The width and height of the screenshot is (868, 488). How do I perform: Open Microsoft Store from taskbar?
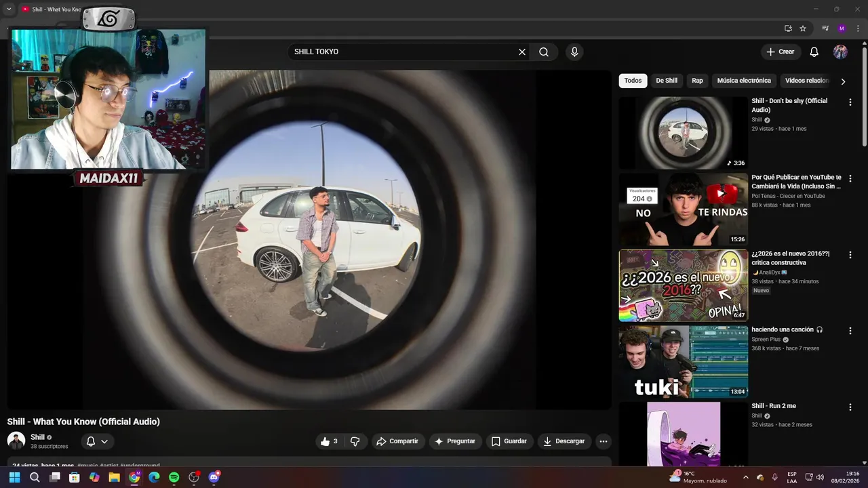[75, 477]
